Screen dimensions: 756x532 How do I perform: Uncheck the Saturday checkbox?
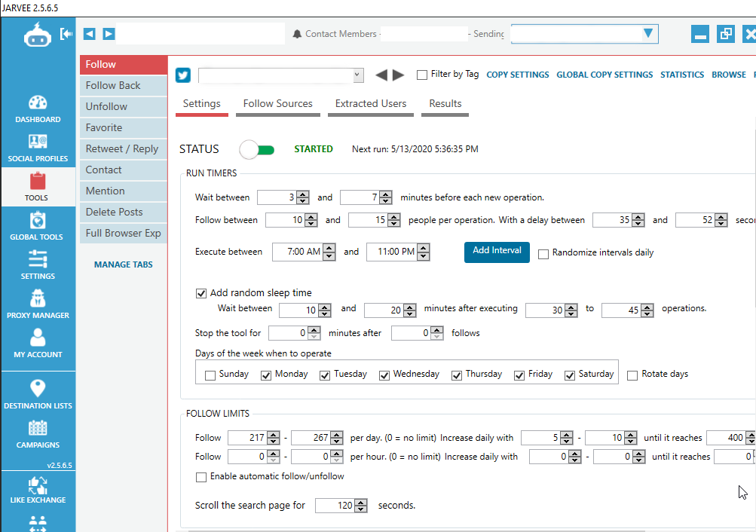pos(570,375)
